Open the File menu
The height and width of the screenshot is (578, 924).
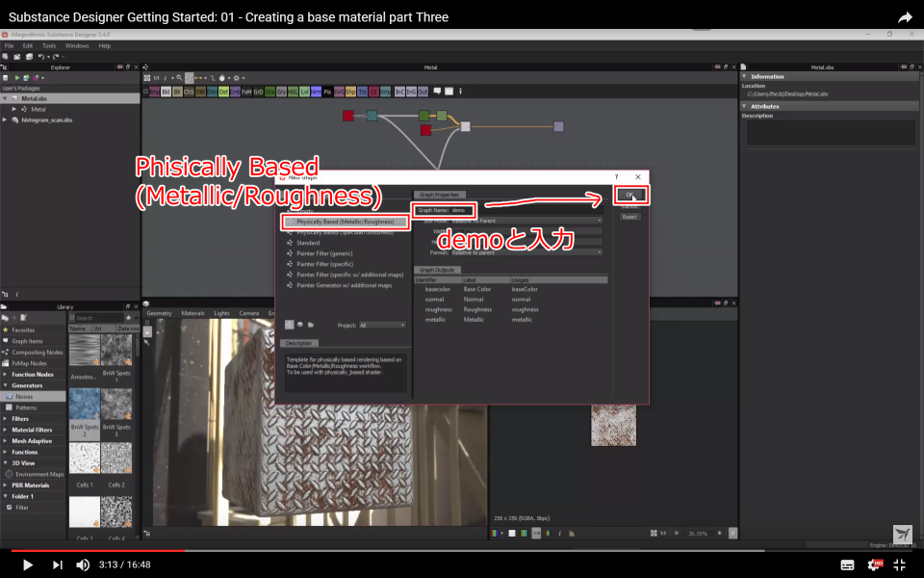pyautogui.click(x=10, y=45)
